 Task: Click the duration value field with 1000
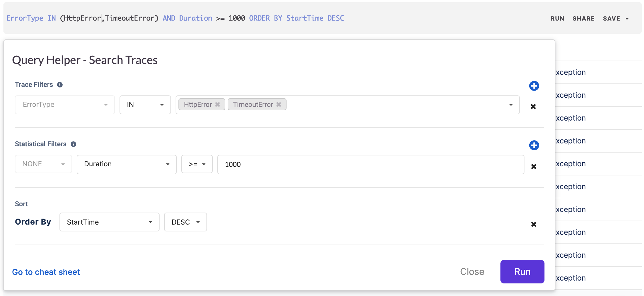point(370,165)
